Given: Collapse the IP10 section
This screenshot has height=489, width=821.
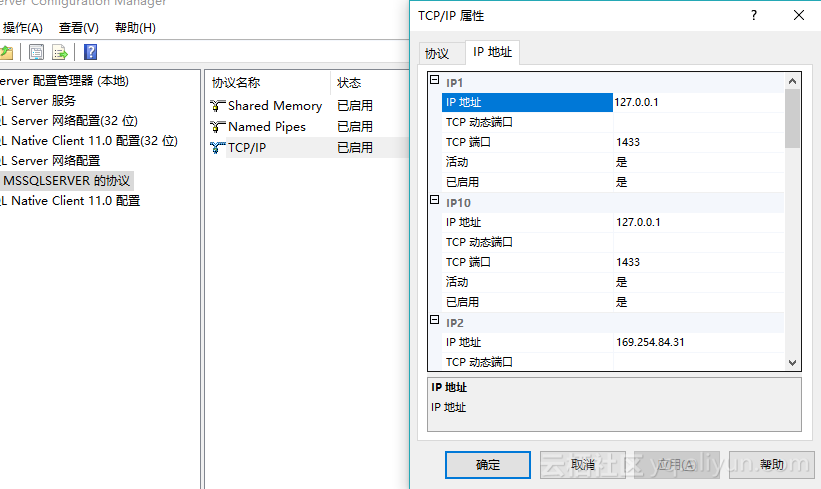Looking at the screenshot, I should point(435,200).
